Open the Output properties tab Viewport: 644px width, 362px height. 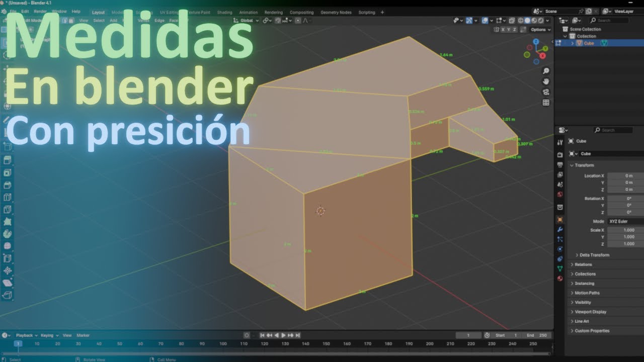pos(560,165)
